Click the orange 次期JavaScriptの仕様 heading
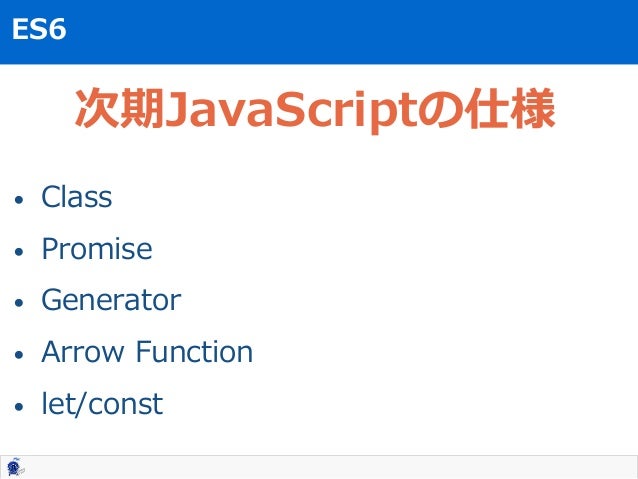638x479 pixels. pyautogui.click(x=315, y=109)
